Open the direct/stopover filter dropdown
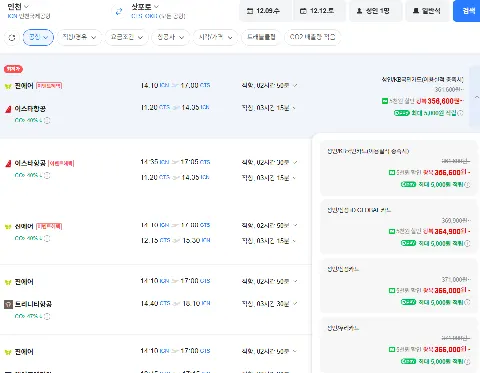Screen dimensions: 480x373 click(79, 37)
